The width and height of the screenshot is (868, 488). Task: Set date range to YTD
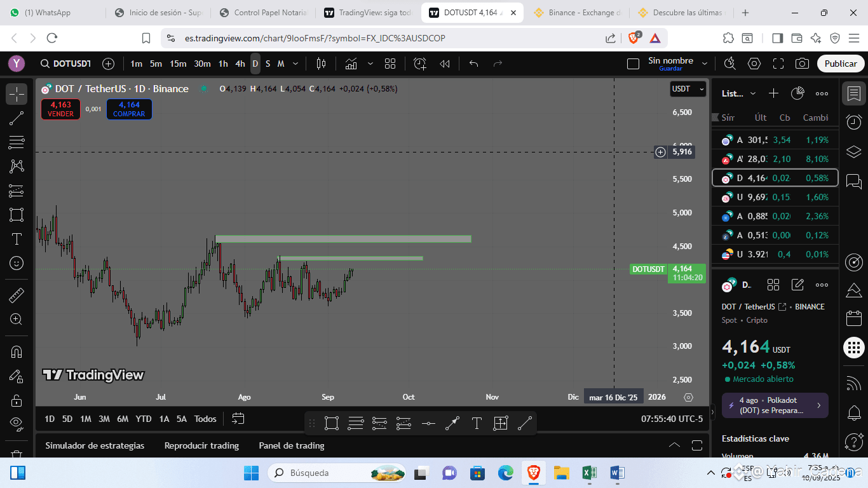click(144, 419)
